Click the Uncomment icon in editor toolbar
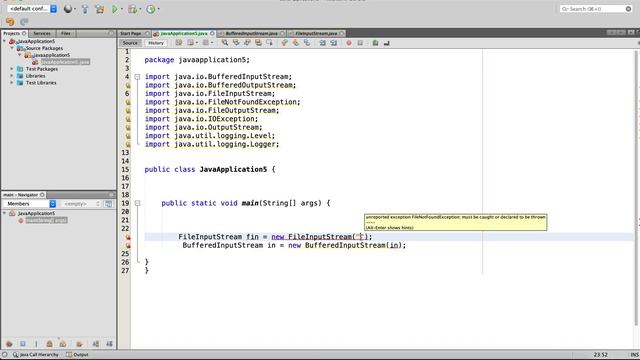This screenshot has height=360, width=640. [x=386, y=43]
